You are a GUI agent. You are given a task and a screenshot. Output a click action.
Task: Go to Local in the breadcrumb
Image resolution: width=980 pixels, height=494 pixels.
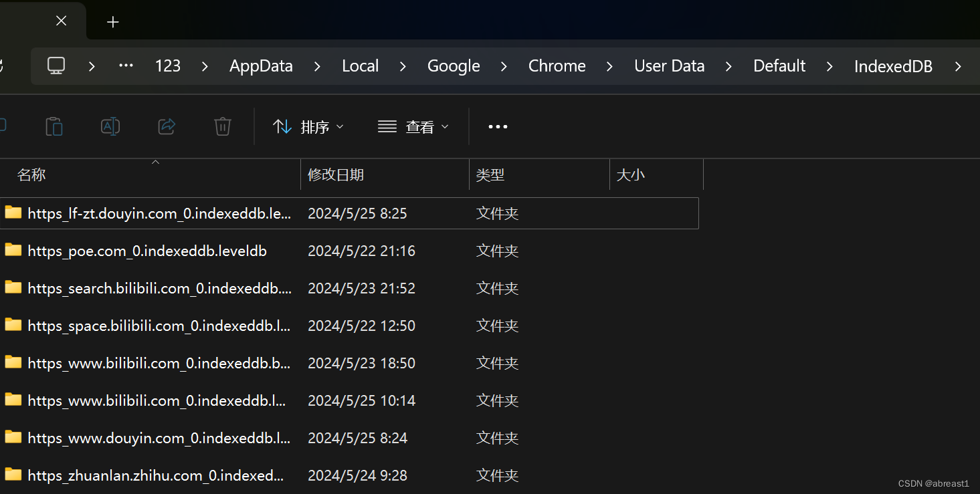point(361,66)
